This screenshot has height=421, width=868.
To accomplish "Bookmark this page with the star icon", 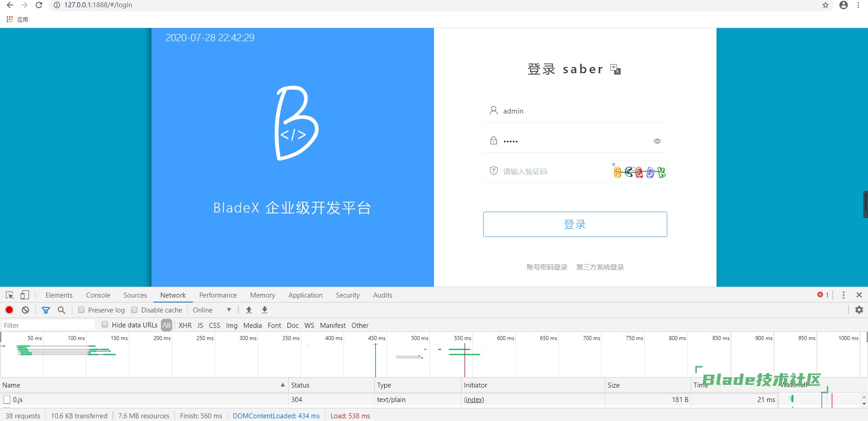I will (826, 5).
